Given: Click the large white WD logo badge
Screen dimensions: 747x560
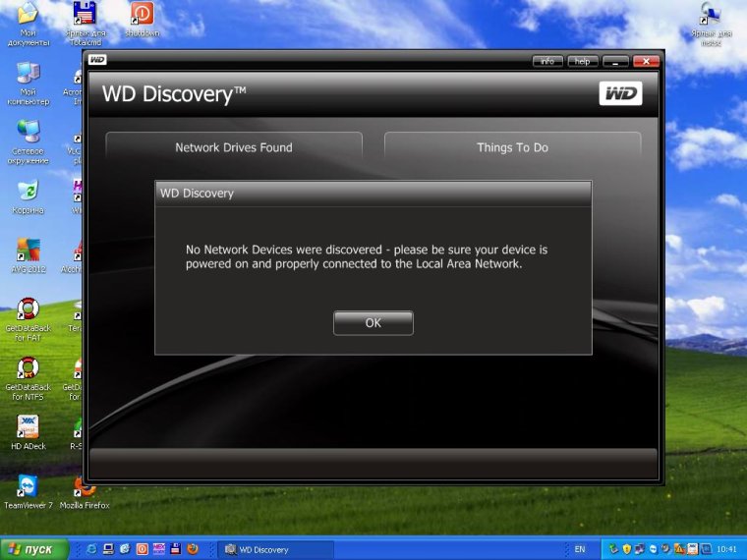Looking at the screenshot, I should pos(620,93).
